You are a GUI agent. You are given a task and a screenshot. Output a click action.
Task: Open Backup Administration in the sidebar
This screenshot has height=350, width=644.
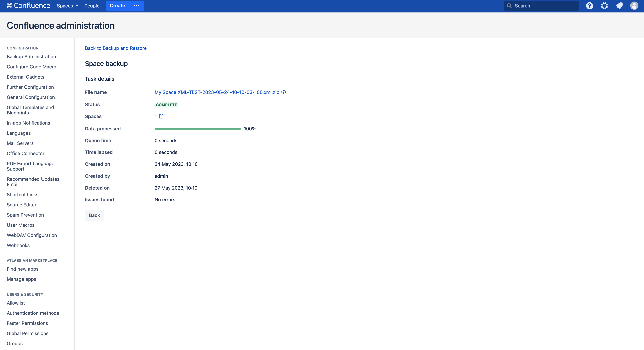pyautogui.click(x=31, y=57)
